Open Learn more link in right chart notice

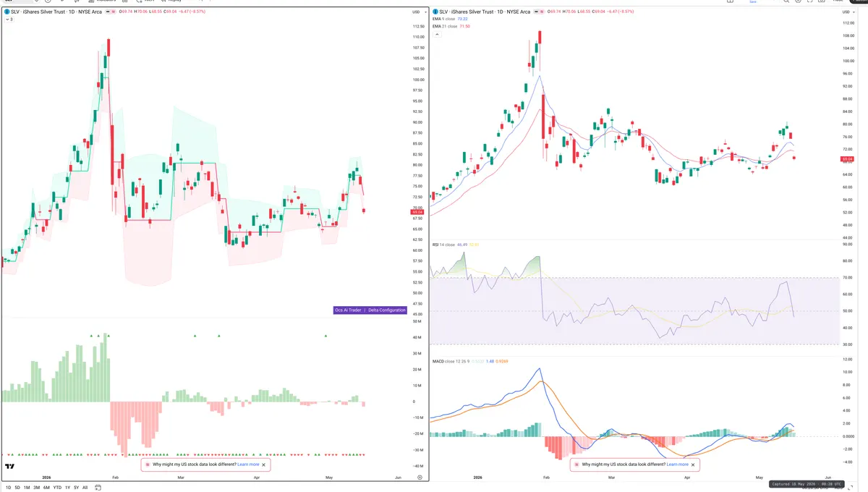click(677, 465)
